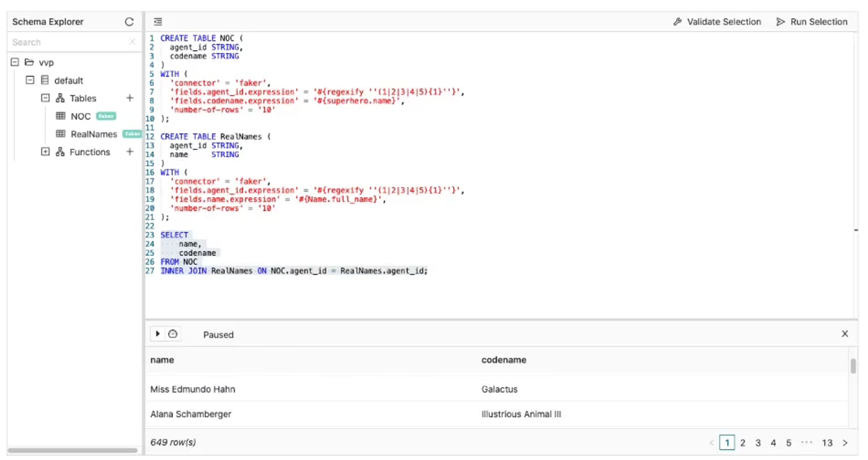
Task: Select the RealNames table
Action: [x=94, y=134]
